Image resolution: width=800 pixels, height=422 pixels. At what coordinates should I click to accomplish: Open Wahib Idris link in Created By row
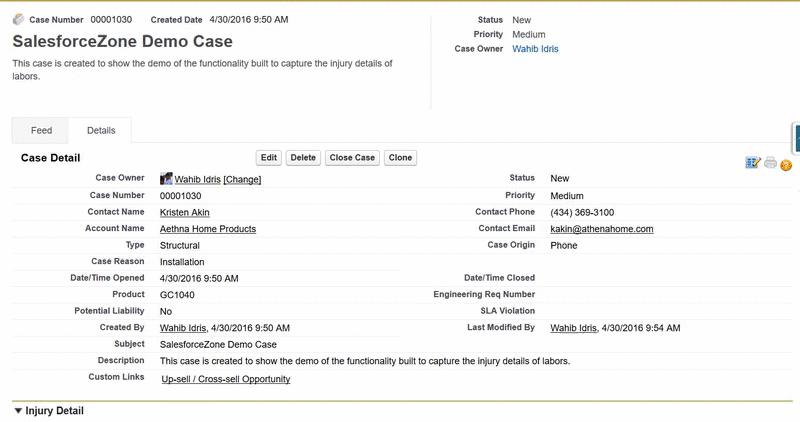(x=183, y=328)
